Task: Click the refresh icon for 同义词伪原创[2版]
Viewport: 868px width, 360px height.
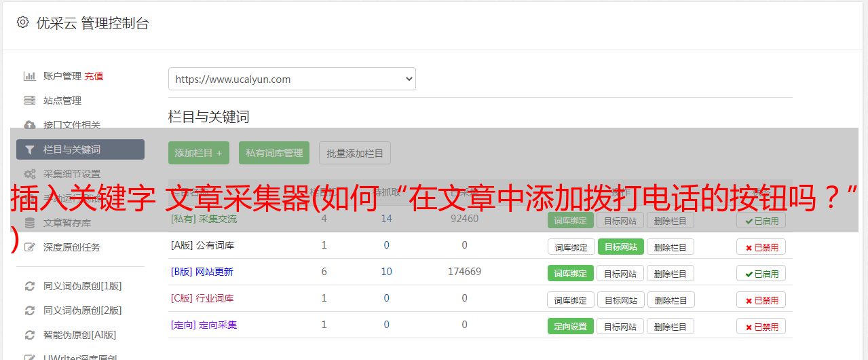Action: [x=29, y=310]
